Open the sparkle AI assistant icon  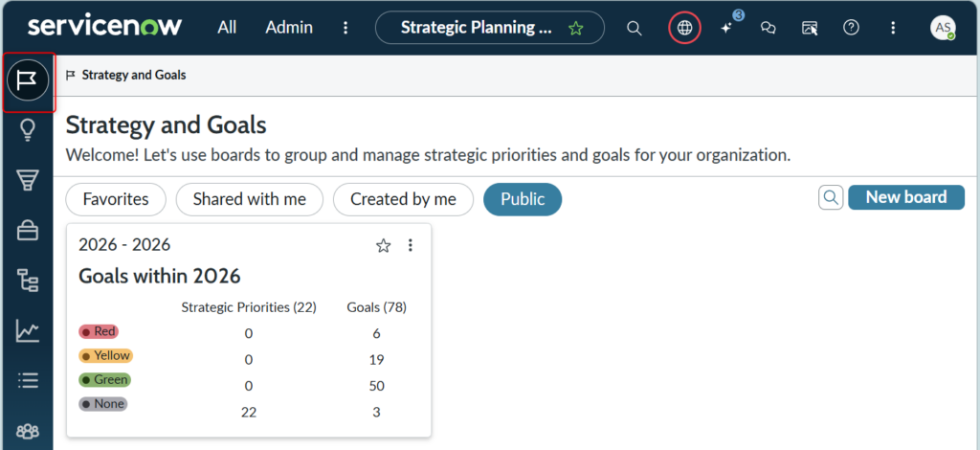[x=726, y=28]
